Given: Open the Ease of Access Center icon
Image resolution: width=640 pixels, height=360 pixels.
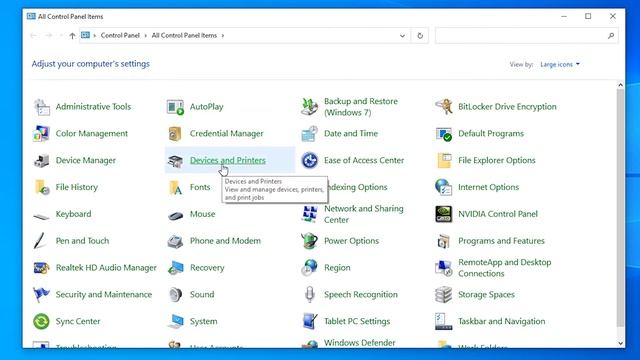Looking at the screenshot, I should tap(310, 161).
